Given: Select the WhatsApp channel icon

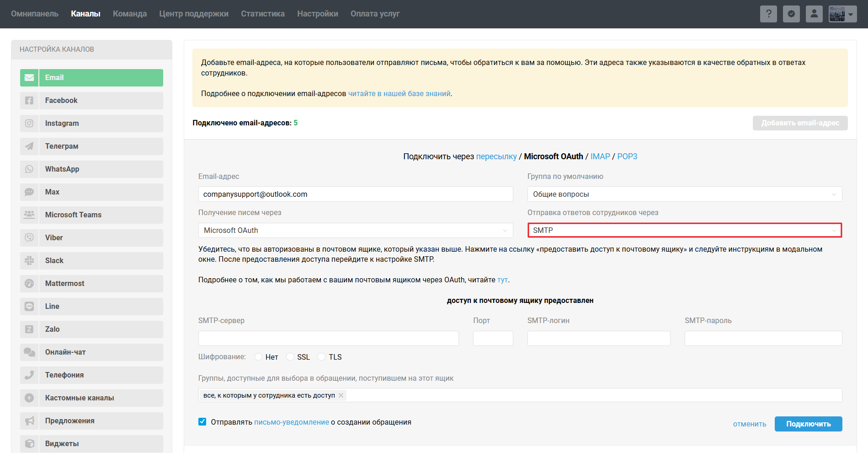Looking at the screenshot, I should click(29, 169).
